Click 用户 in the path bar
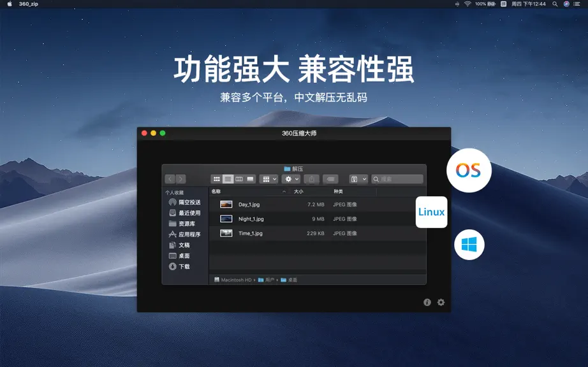The width and height of the screenshot is (588, 367). coord(267,280)
